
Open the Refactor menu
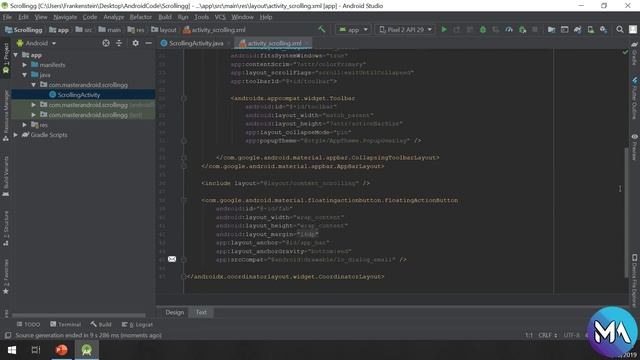[x=141, y=17]
